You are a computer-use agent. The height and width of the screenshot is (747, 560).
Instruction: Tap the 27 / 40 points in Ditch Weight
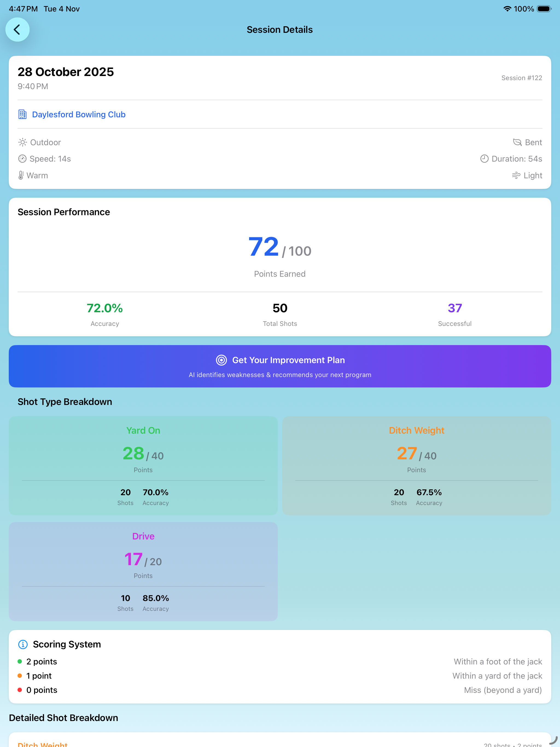416,454
